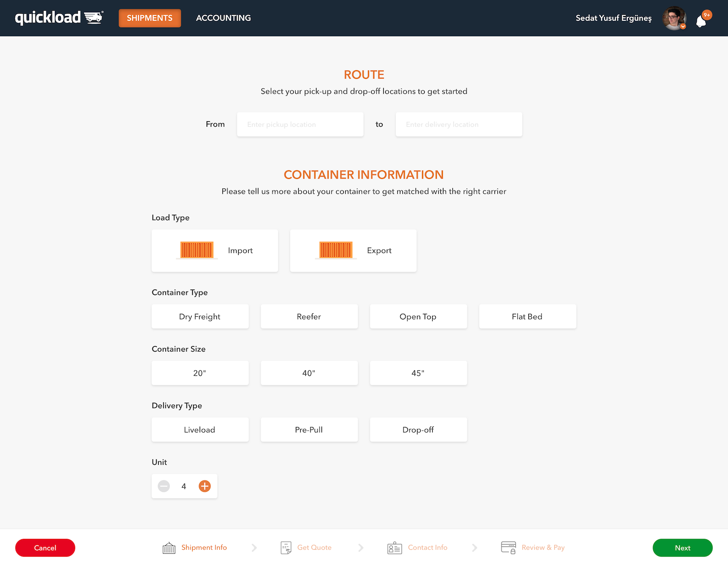
Task: Increase unit count with plus icon
Action: pyautogui.click(x=205, y=486)
